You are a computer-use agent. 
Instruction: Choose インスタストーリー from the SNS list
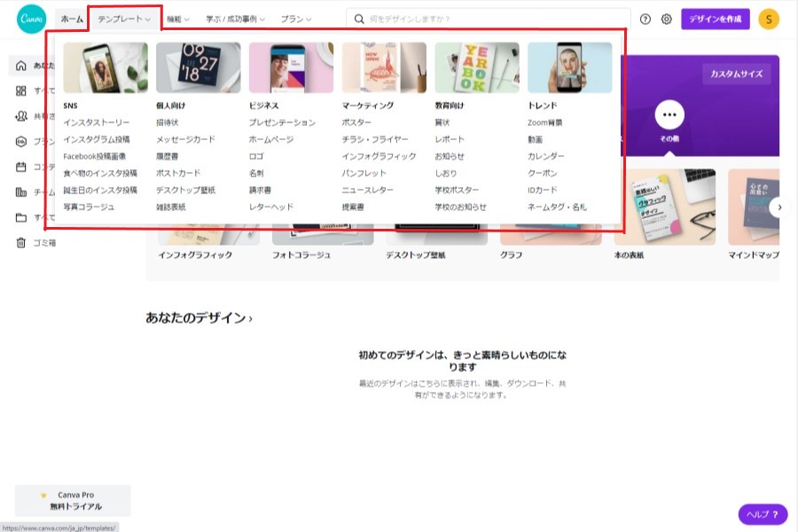click(x=97, y=122)
